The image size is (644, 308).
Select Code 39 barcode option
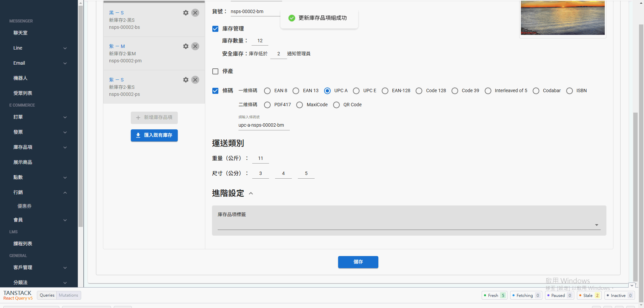click(x=455, y=91)
